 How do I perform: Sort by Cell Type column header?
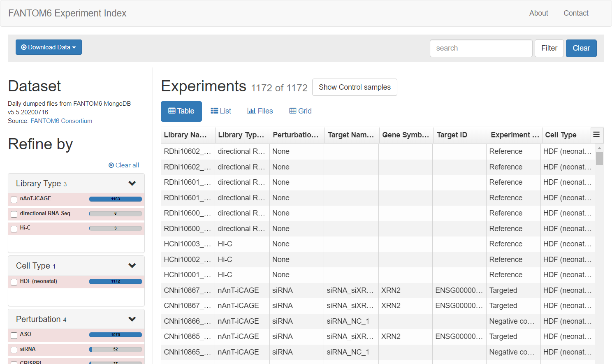pyautogui.click(x=566, y=135)
